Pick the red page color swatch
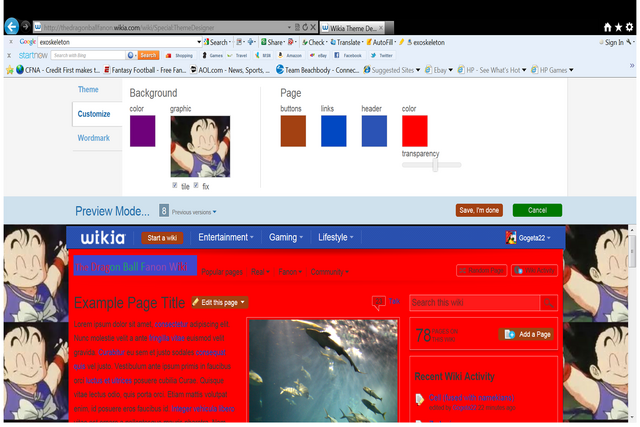The image size is (640, 427). pos(415,131)
